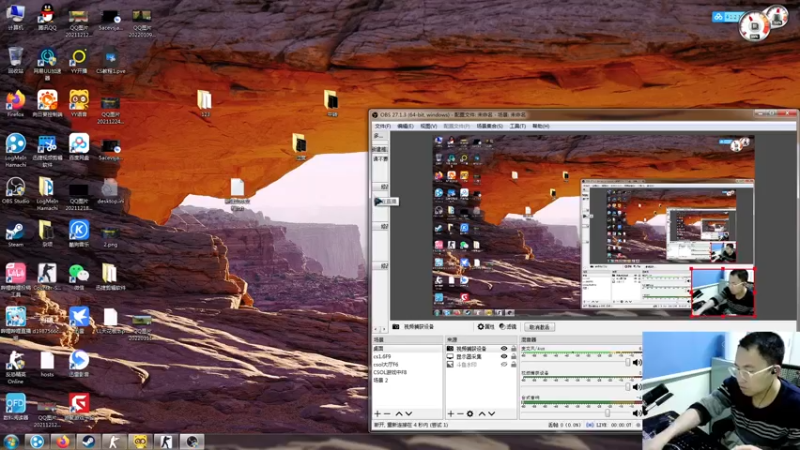Open the 腾讯QQ penguin desktop icon
This screenshot has height=450, width=800.
47,17
